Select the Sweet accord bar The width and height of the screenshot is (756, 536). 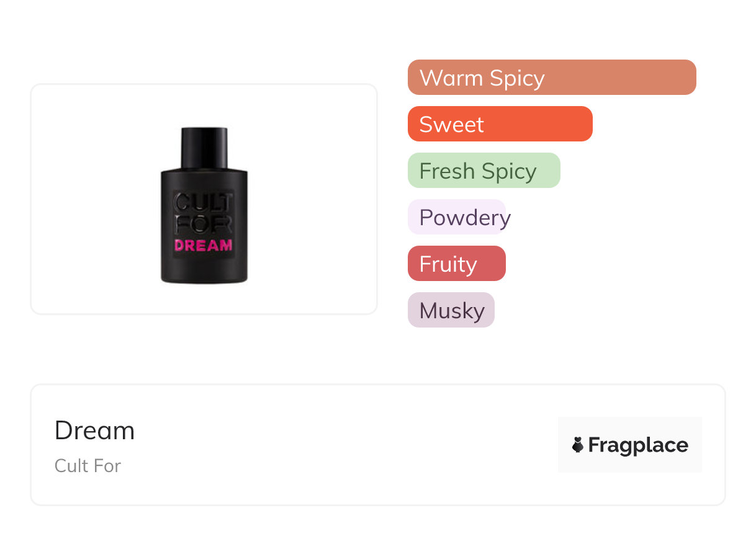click(x=500, y=124)
